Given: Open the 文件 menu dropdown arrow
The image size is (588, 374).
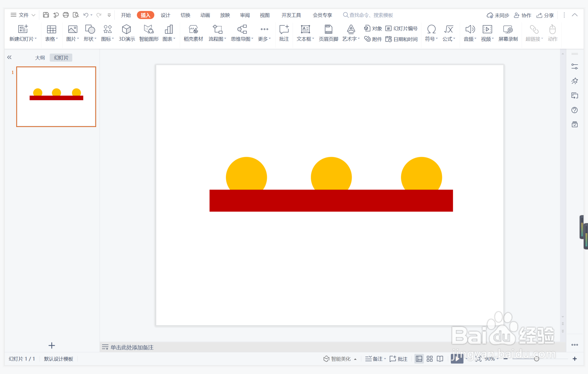Looking at the screenshot, I should pyautogui.click(x=33, y=15).
